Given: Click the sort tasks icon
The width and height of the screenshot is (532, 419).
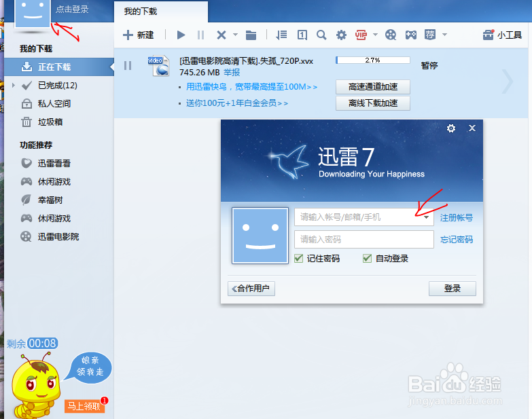Looking at the screenshot, I should coord(281,35).
